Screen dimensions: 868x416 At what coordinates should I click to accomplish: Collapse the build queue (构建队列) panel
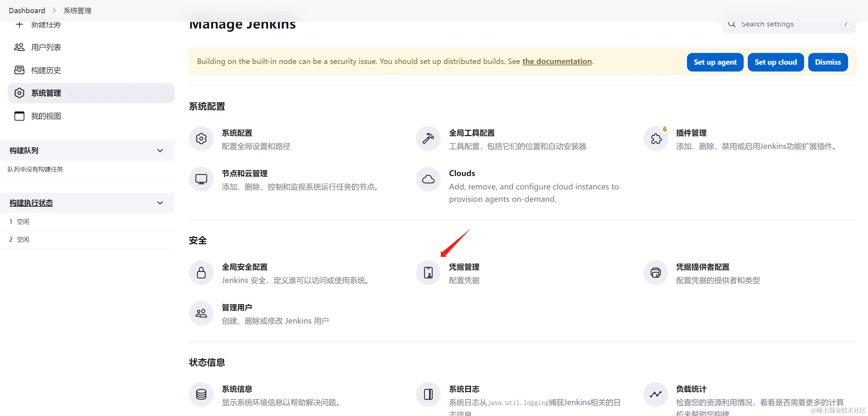click(160, 151)
